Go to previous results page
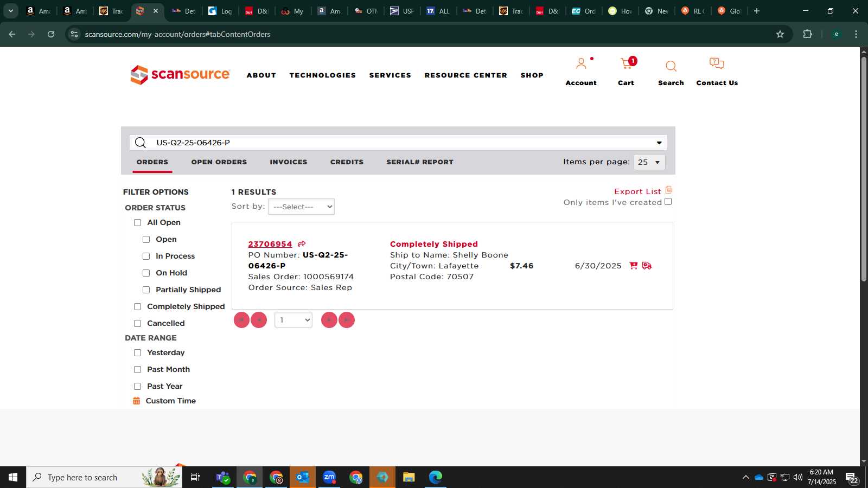This screenshot has height=488, width=868. 259,320
